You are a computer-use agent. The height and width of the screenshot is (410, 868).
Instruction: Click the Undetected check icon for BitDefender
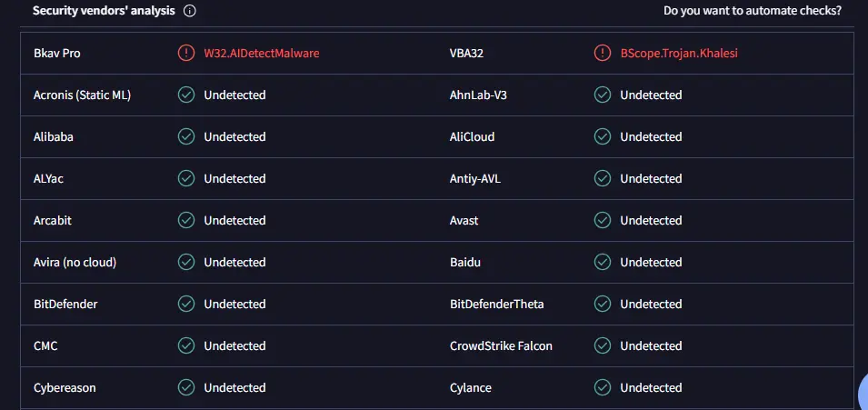point(186,305)
